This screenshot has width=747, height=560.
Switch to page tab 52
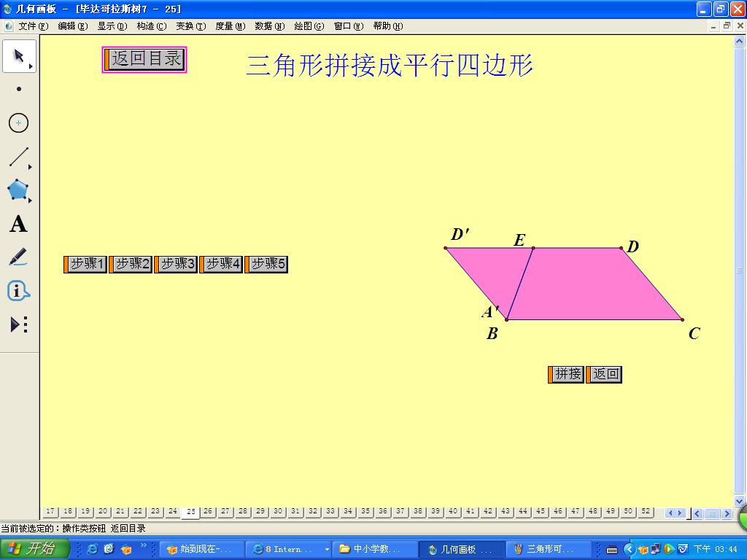[x=645, y=511]
